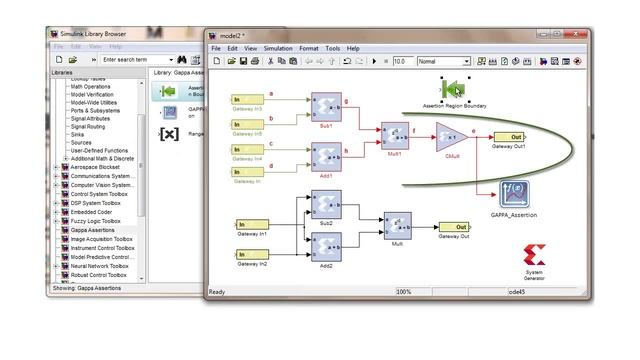Click the Undo arrow icon
The height and width of the screenshot is (360, 640).
click(x=347, y=61)
